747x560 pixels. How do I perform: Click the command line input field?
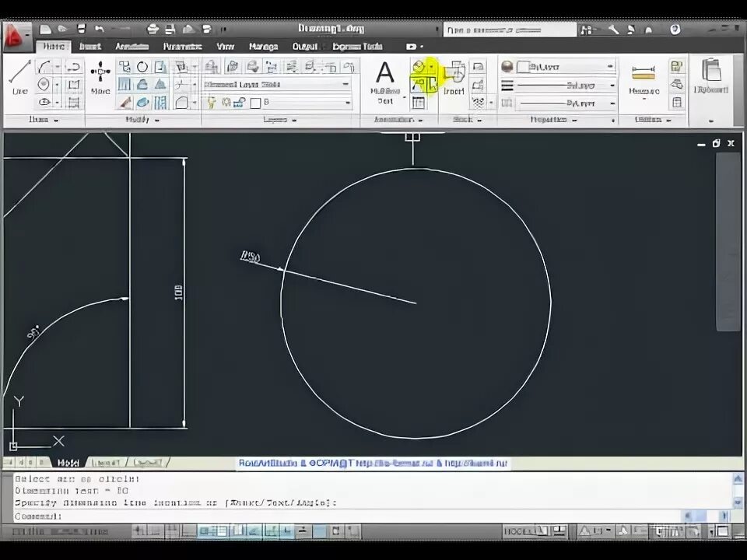tap(348, 516)
